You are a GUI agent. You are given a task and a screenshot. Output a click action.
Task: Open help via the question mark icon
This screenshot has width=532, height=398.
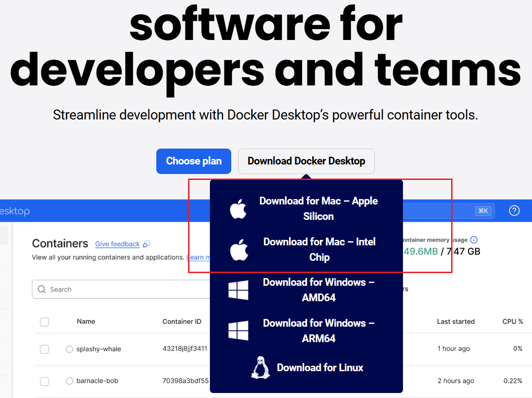click(x=514, y=211)
